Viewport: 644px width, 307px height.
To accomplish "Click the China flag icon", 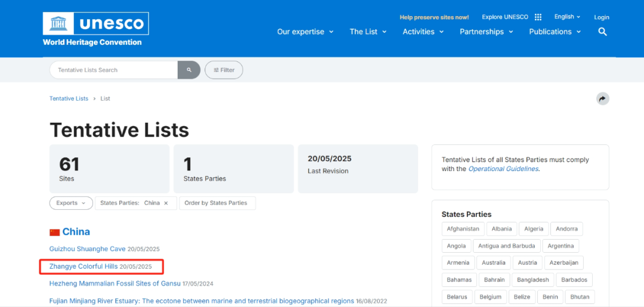I will coord(55,232).
